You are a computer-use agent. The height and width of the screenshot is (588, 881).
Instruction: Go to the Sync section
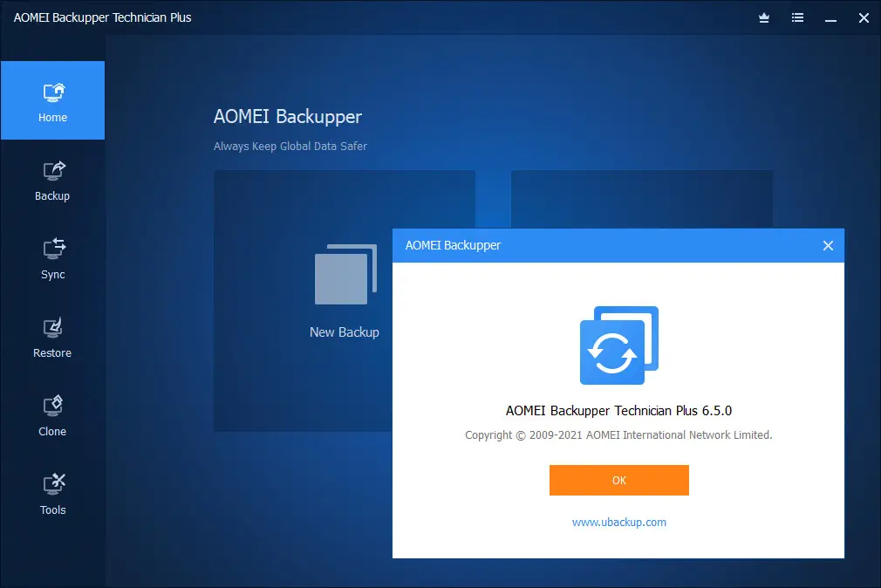pyautogui.click(x=52, y=259)
